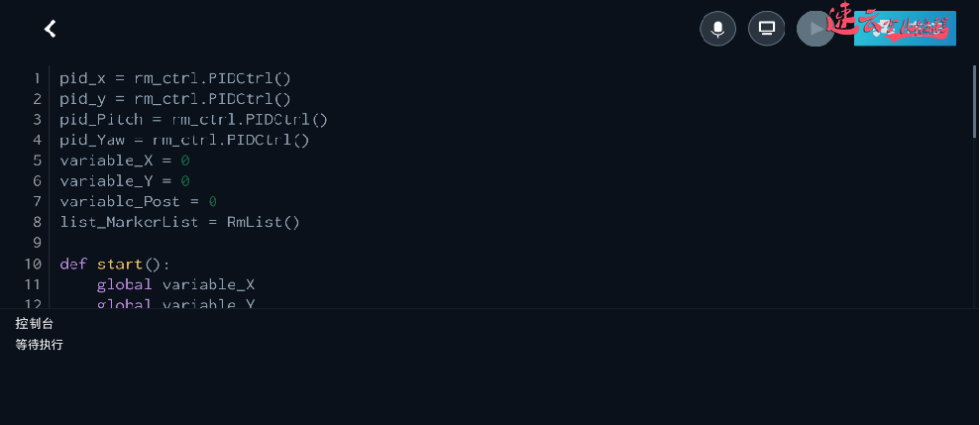Click the 等待执行 status text
This screenshot has height=425, width=980.
[40, 345]
